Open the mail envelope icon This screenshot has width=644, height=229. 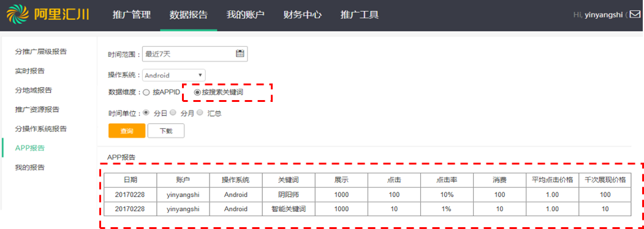pyautogui.click(x=635, y=15)
